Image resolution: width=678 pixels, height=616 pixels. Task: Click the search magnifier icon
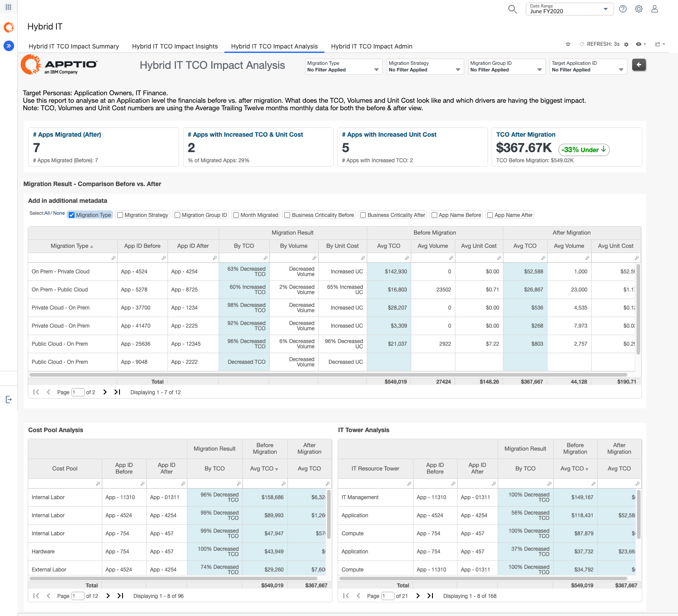coord(512,9)
